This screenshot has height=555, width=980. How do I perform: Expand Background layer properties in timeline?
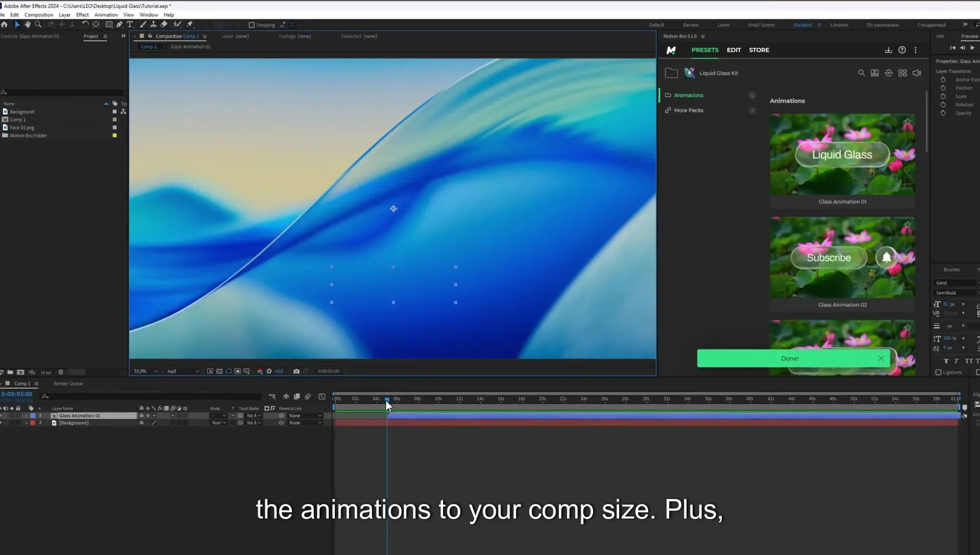point(27,423)
